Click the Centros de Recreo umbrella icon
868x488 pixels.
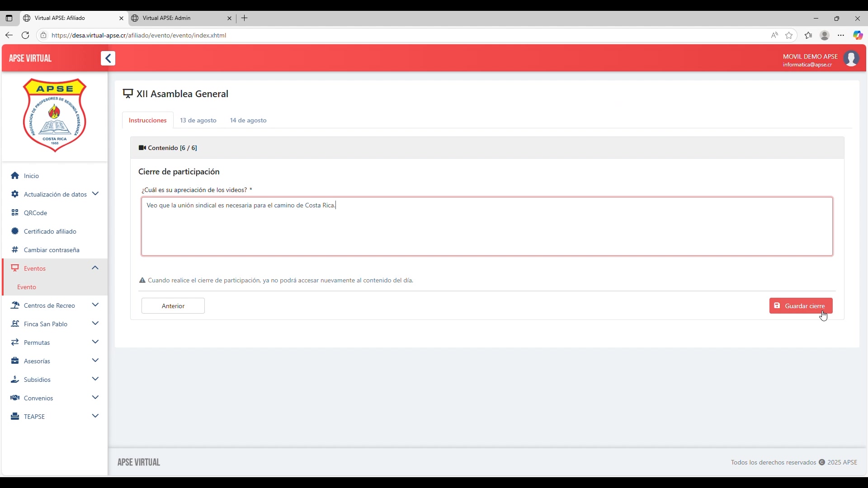[15, 305]
